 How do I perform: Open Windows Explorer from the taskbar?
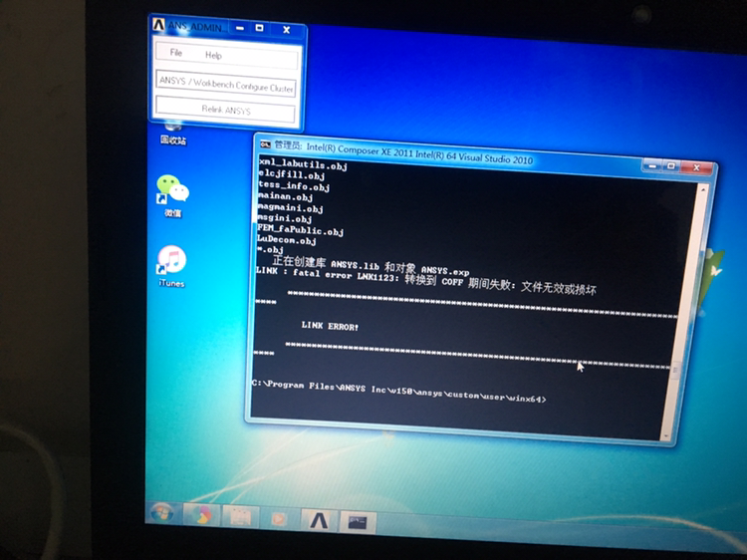[x=241, y=517]
